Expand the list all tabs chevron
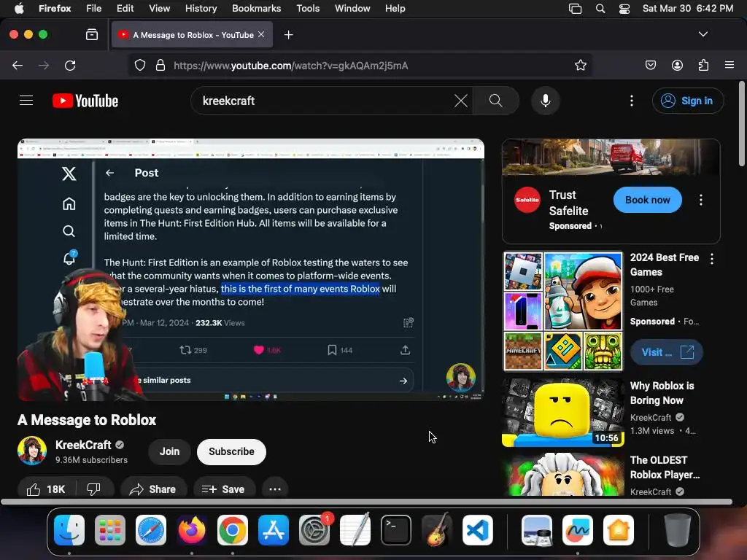 coord(703,34)
